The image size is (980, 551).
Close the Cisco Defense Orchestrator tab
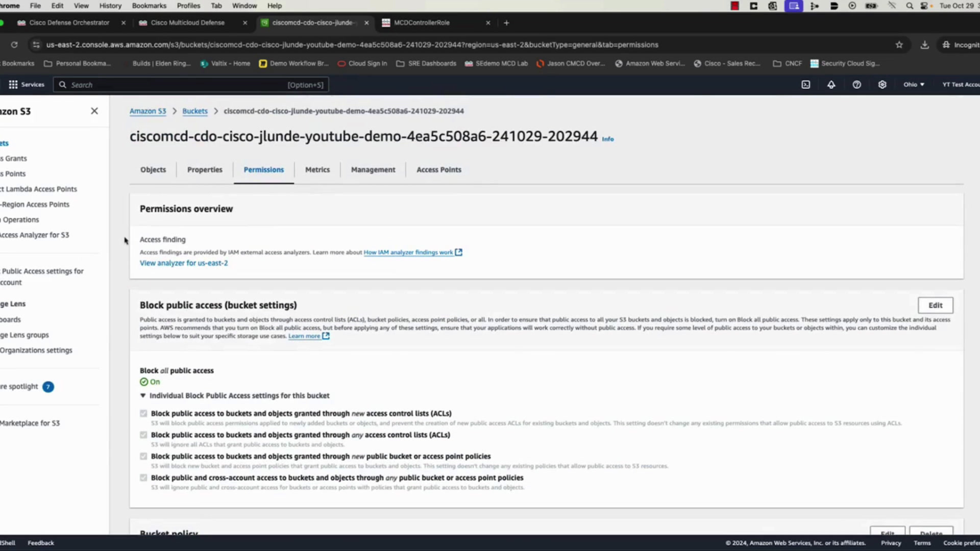tap(124, 22)
